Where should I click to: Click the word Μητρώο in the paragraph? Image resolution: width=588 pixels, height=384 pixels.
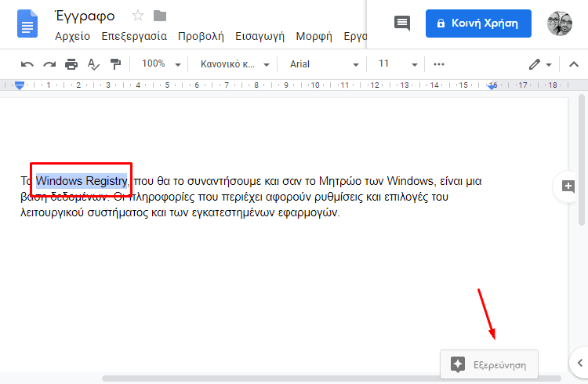click(339, 181)
